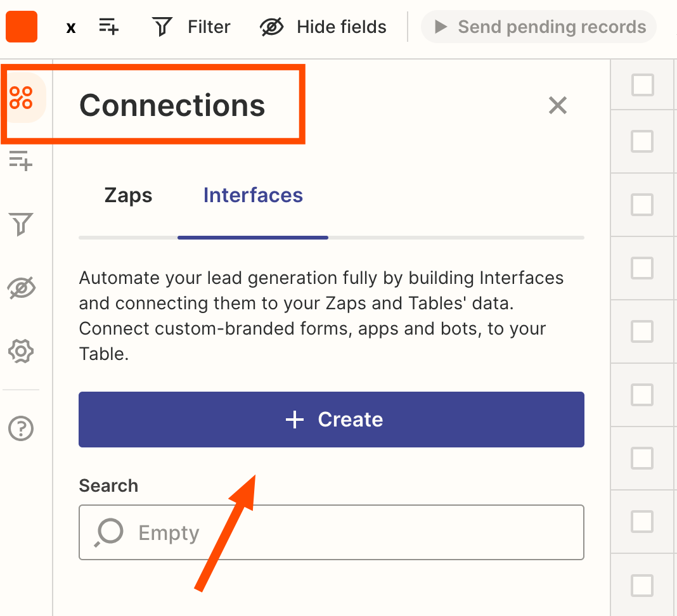Check the fifth row checkbox
The width and height of the screenshot is (677, 616).
point(642,331)
